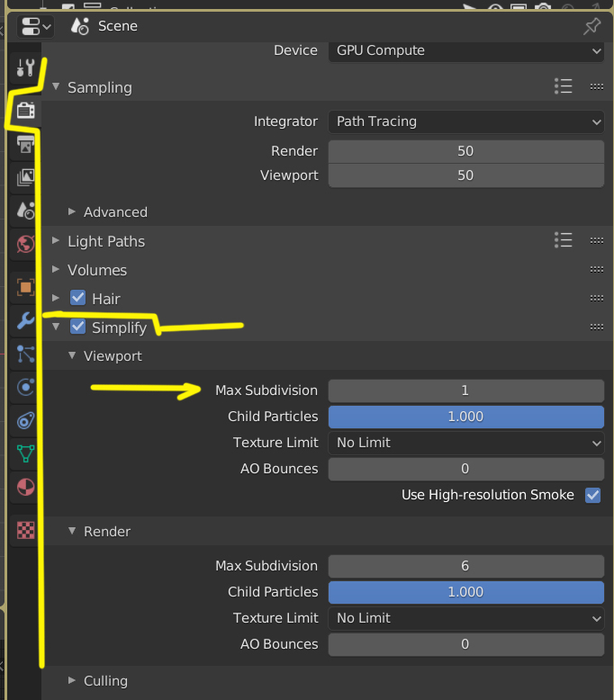
Task: Open Sampling presets list icon
Action: pyautogui.click(x=564, y=86)
